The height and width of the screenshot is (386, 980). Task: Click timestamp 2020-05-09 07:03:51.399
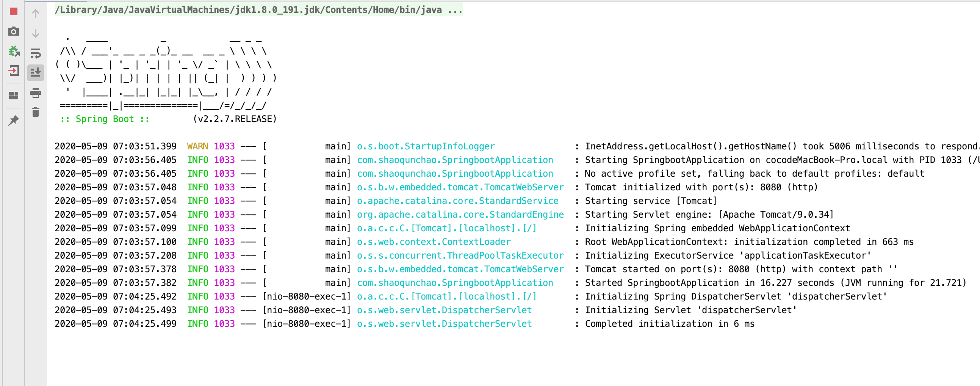pyautogui.click(x=116, y=146)
